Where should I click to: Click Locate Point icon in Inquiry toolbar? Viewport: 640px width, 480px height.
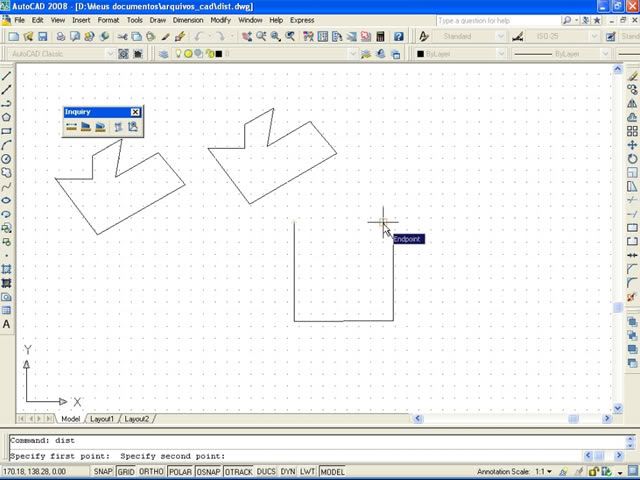click(133, 127)
